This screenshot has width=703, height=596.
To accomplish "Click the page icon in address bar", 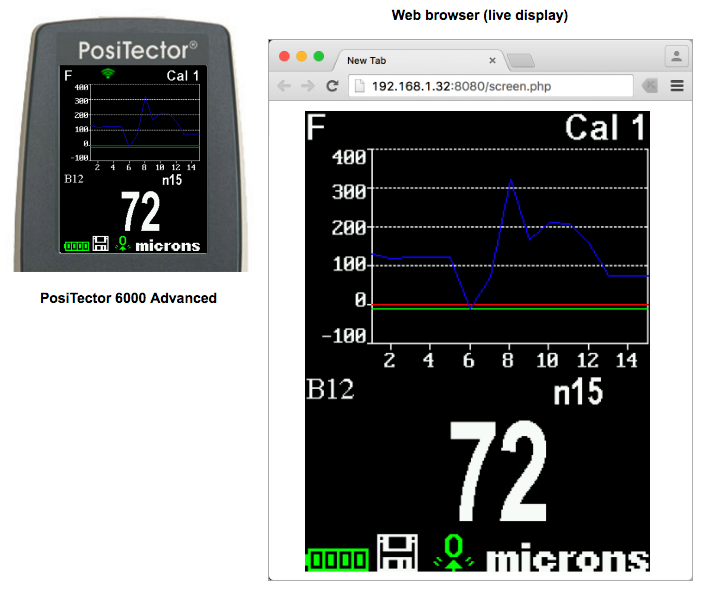I will click(x=360, y=86).
